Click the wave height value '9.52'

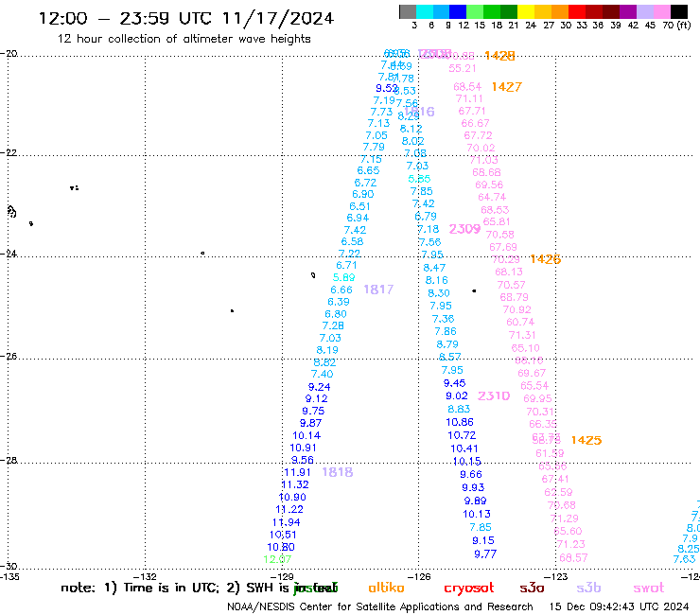(x=386, y=88)
